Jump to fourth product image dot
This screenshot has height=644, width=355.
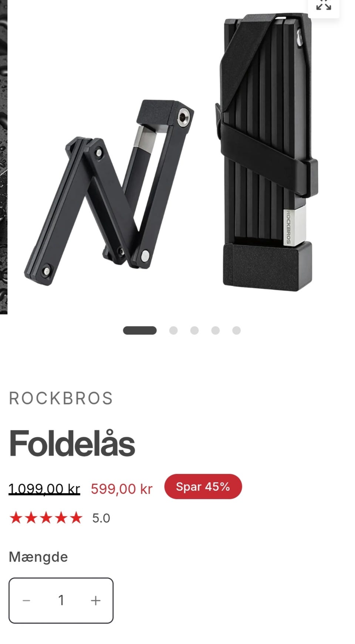coord(216,330)
